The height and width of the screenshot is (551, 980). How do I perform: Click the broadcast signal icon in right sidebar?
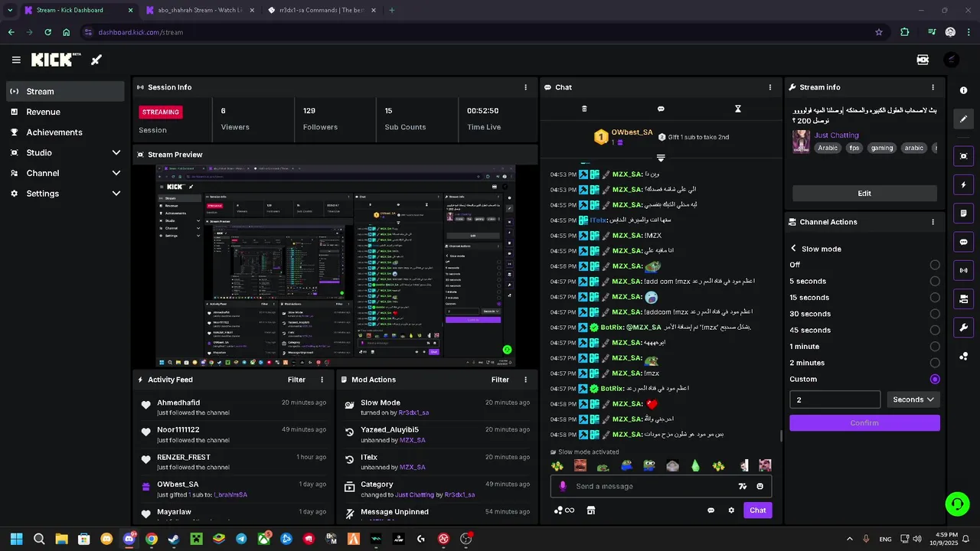[x=964, y=270]
